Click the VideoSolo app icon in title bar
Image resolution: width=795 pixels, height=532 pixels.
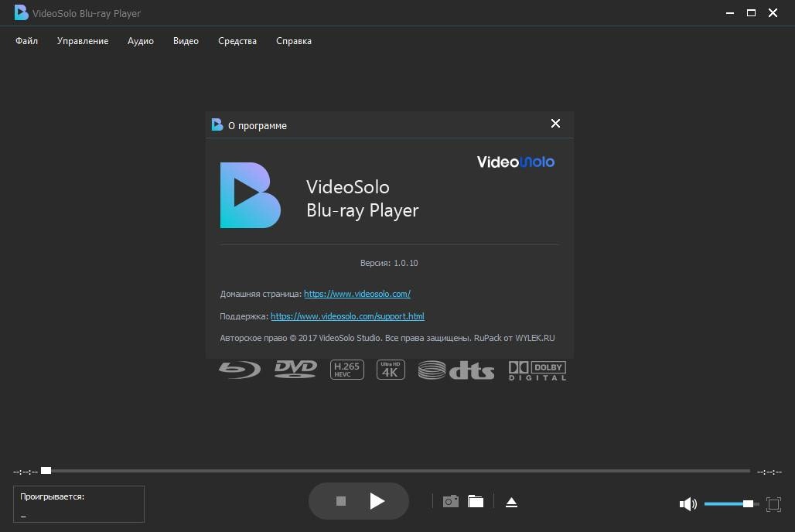tap(21, 12)
